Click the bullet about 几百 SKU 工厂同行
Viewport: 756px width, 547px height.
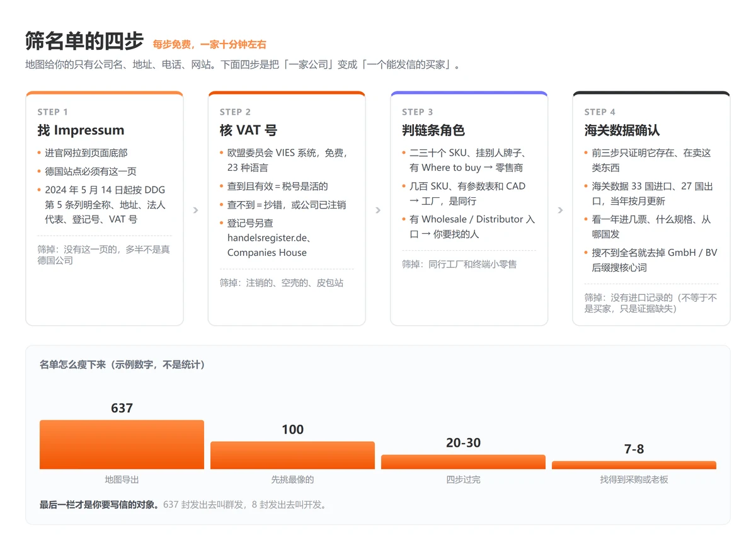(x=467, y=193)
